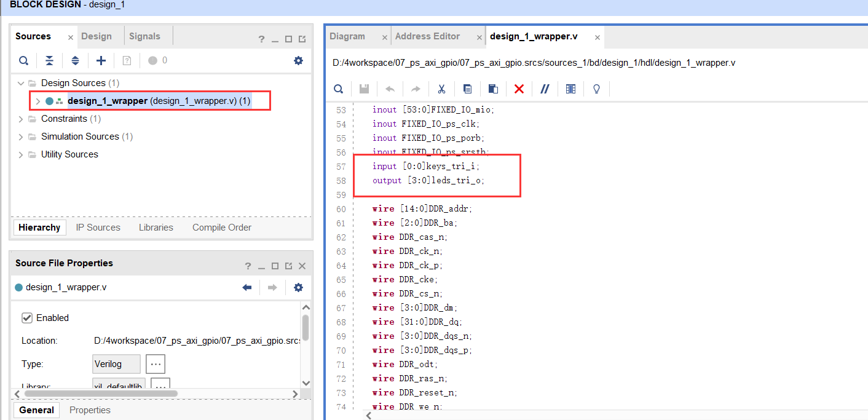This screenshot has width=868, height=420.
Task: Expand the design_1_wrapper node
Action: [x=37, y=101]
